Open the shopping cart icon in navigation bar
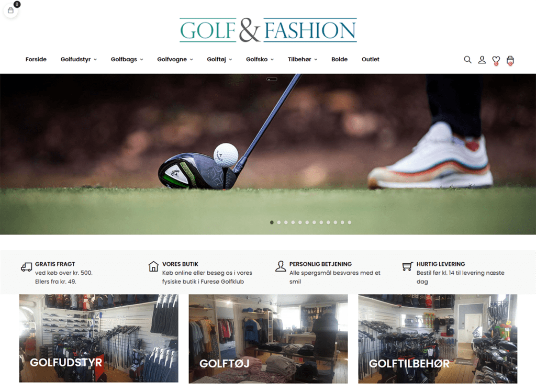This screenshot has height=392, width=536. coord(510,60)
